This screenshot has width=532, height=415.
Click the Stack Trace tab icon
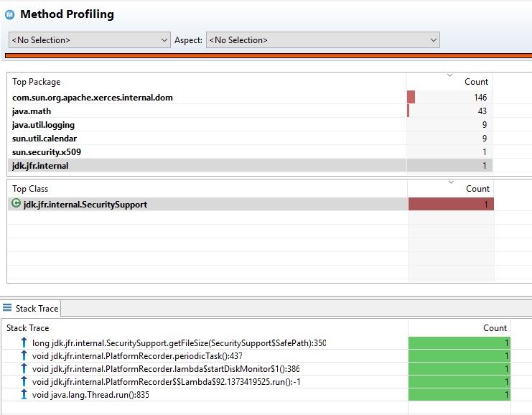click(x=8, y=308)
